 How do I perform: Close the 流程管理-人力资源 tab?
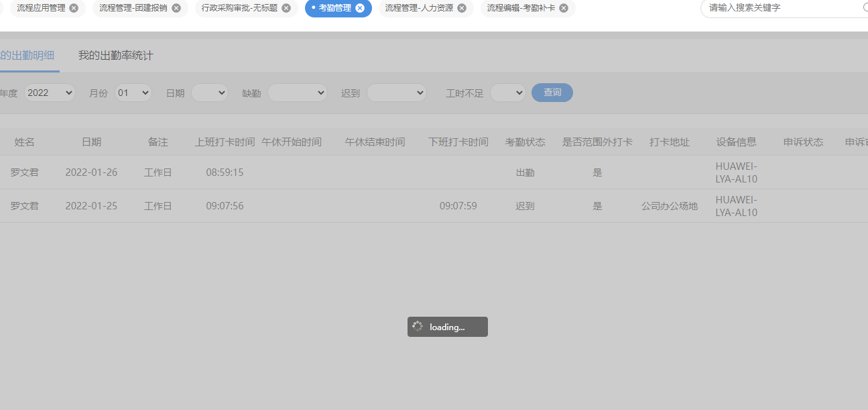coord(462,8)
